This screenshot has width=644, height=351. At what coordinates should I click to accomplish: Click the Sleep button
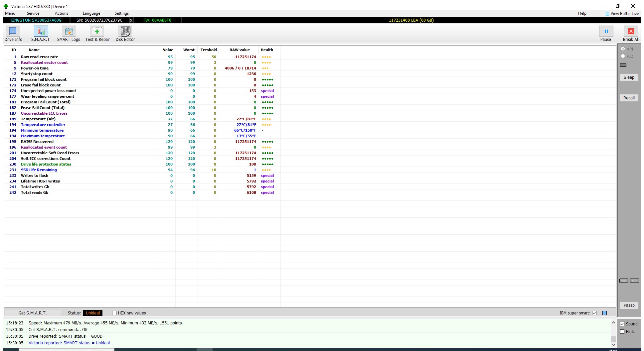coord(629,77)
